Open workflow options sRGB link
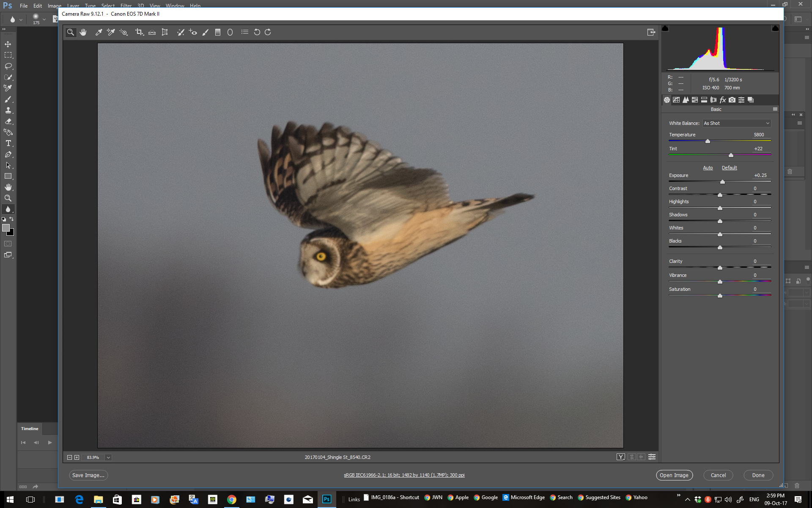The image size is (812, 508). coord(404,475)
